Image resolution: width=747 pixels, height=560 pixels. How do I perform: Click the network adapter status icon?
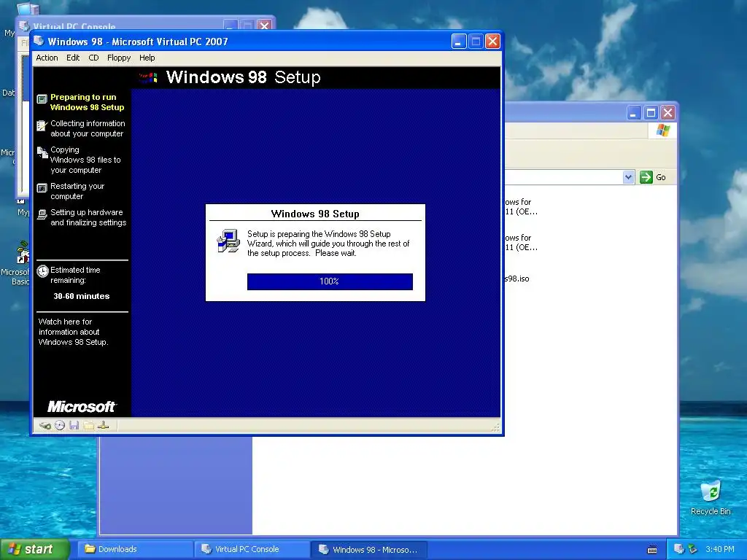click(103, 425)
